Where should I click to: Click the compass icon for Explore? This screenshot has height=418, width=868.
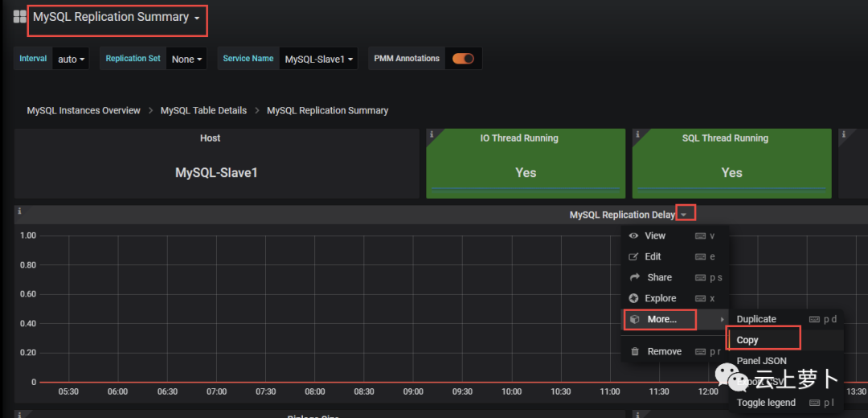(634, 298)
